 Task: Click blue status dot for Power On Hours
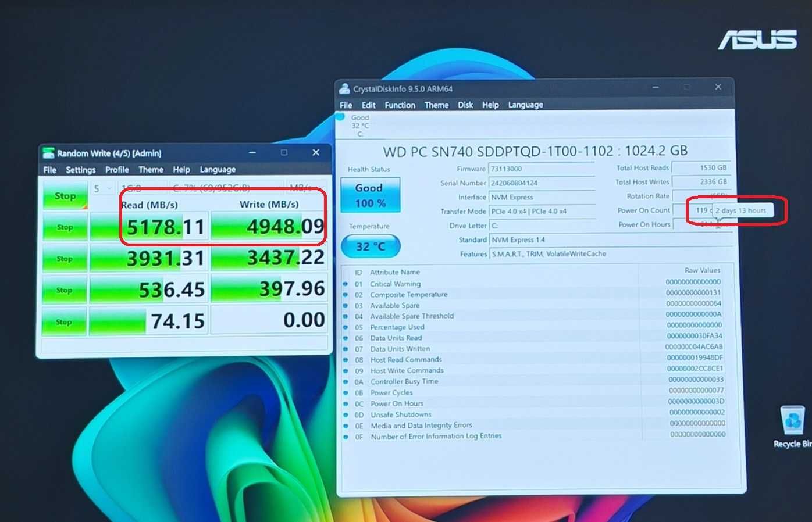[x=346, y=404]
